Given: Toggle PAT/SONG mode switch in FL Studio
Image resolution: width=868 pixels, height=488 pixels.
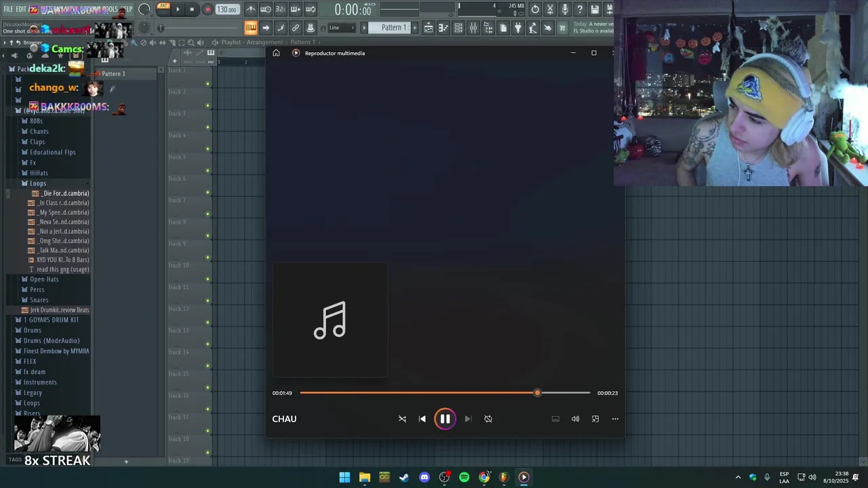Looking at the screenshot, I should [163, 9].
